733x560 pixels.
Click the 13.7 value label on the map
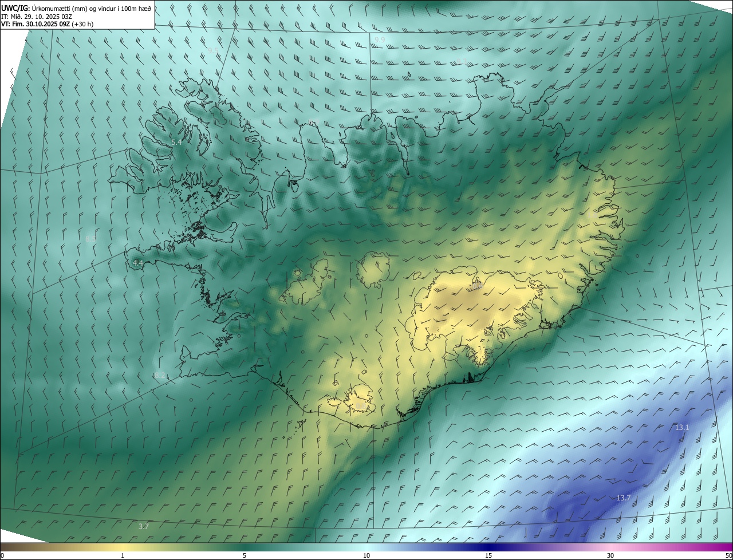[624, 498]
